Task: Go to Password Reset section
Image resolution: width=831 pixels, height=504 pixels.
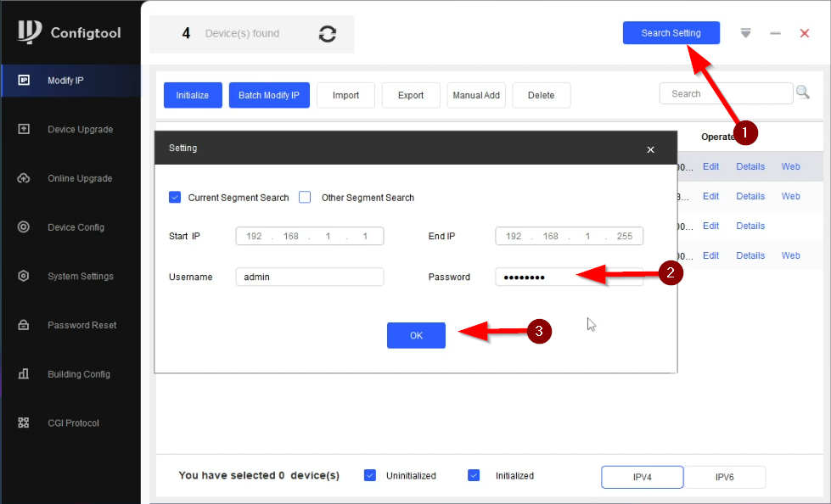Action: (81, 325)
